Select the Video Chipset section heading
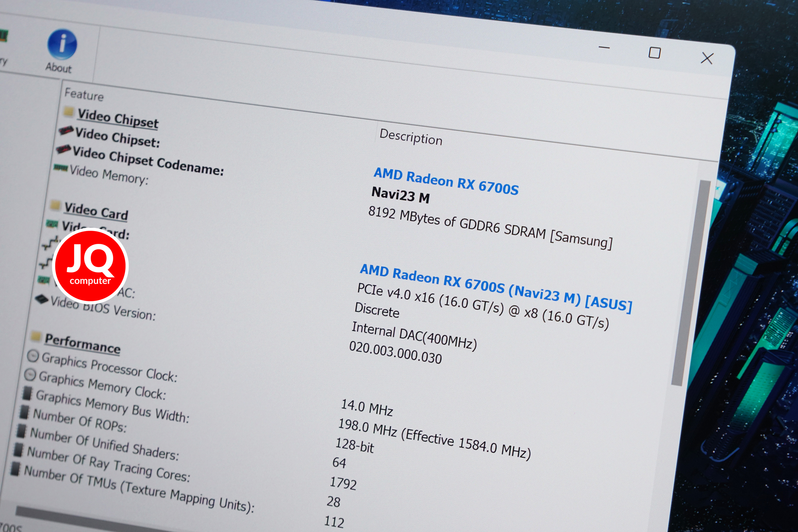 (118, 119)
